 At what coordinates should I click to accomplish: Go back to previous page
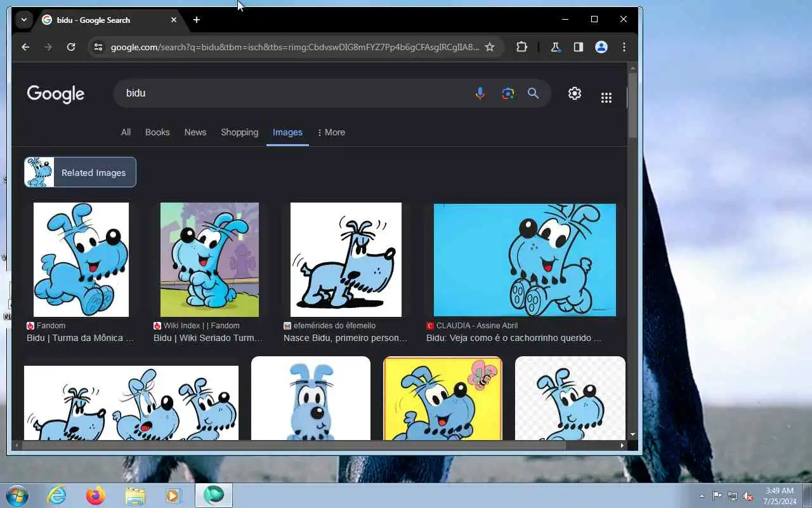[25, 47]
